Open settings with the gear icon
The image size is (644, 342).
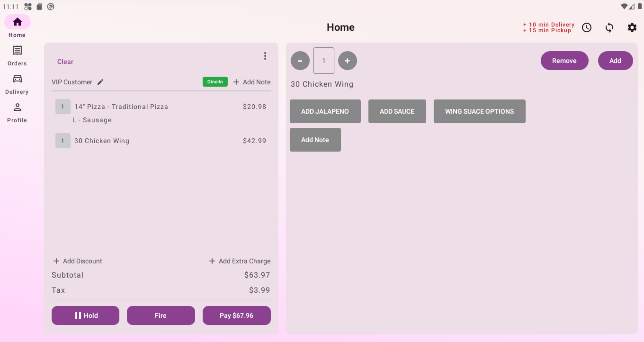pyautogui.click(x=632, y=27)
